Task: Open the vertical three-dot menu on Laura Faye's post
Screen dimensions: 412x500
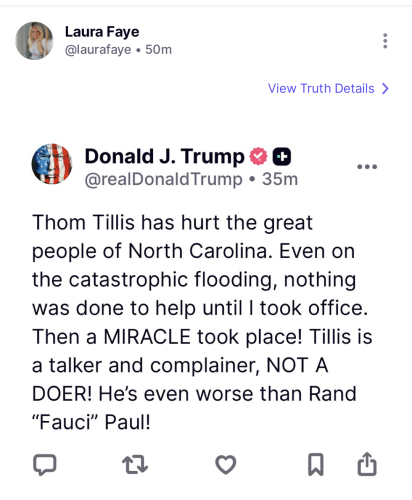Action: click(385, 41)
